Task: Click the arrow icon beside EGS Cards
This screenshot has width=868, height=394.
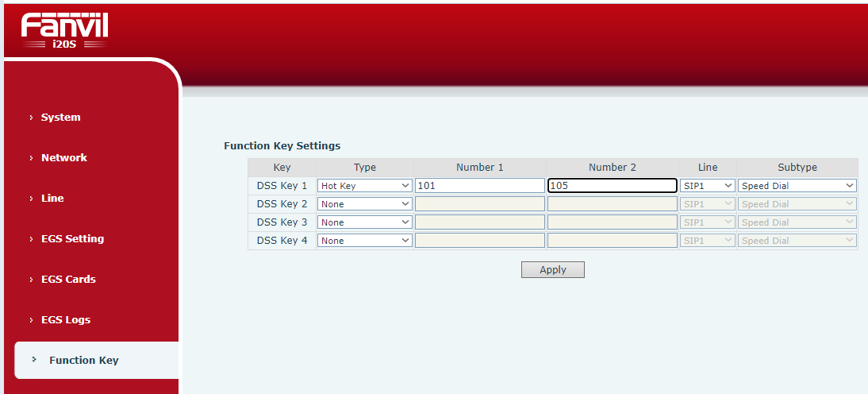Action: [32, 280]
